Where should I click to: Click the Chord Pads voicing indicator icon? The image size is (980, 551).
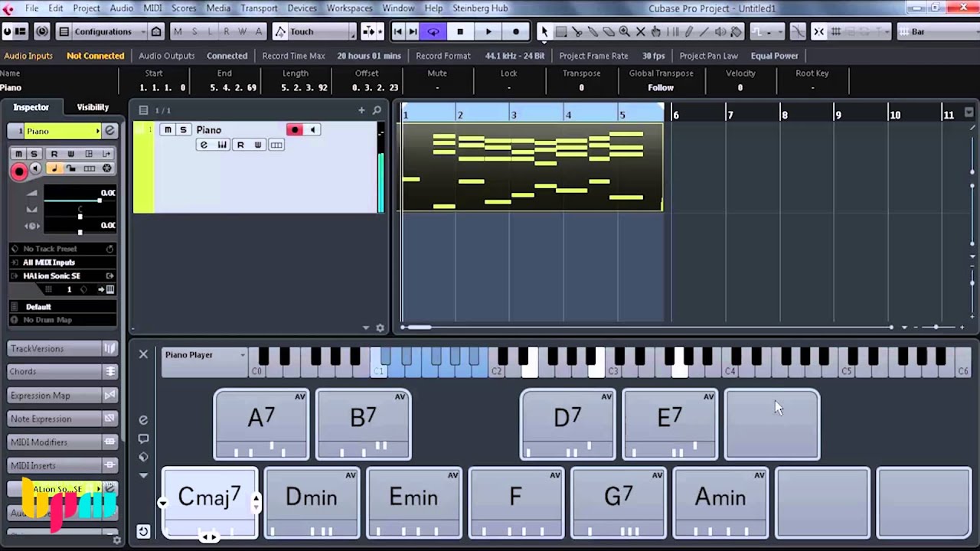[143, 457]
